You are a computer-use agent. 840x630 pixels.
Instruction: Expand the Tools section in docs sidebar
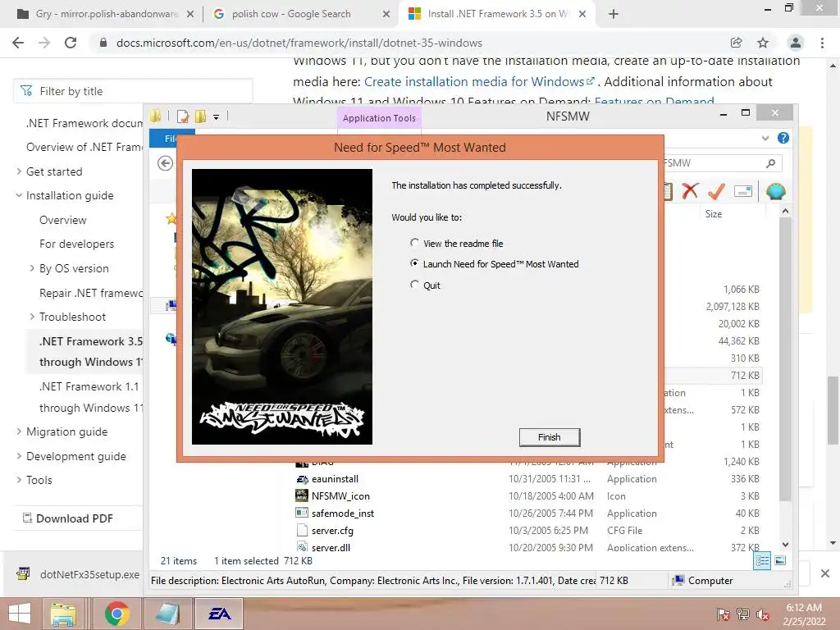pyautogui.click(x=20, y=480)
